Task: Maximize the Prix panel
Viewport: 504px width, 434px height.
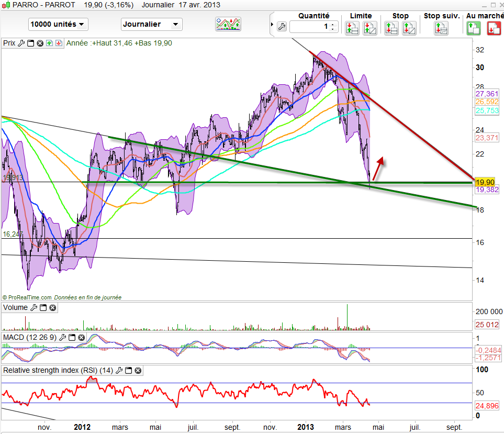Action: 30,43
